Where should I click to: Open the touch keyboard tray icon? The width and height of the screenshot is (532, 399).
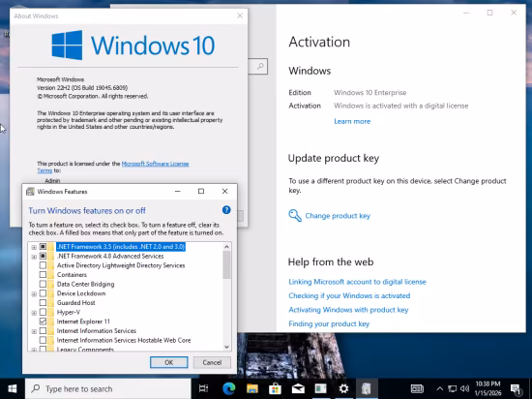click(417, 388)
